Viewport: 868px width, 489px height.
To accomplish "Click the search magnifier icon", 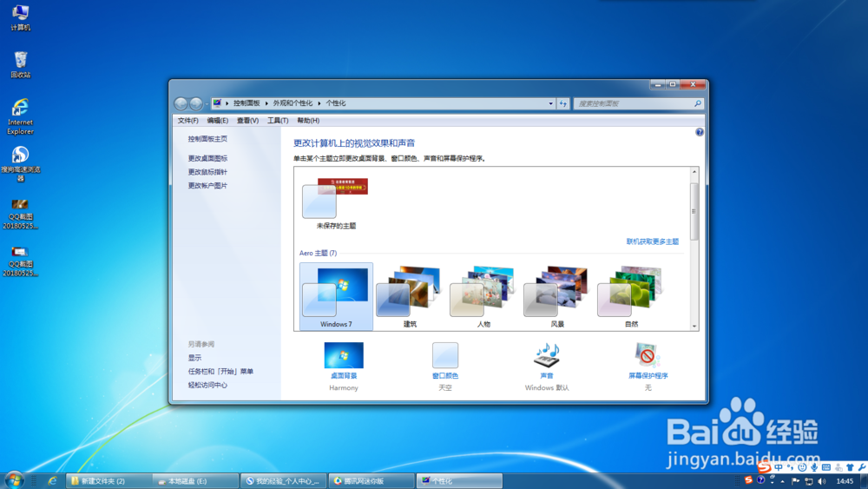I will click(698, 103).
